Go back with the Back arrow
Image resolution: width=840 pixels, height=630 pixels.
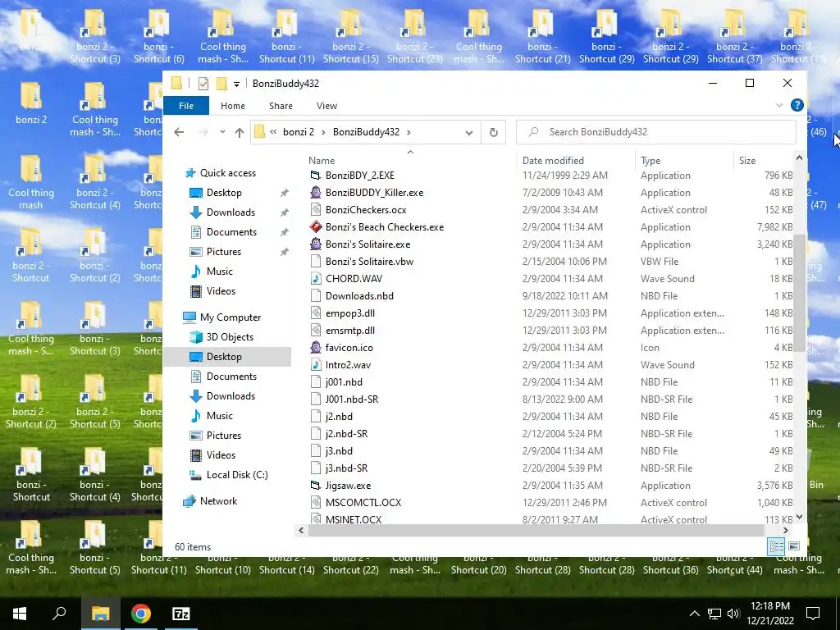pos(179,132)
